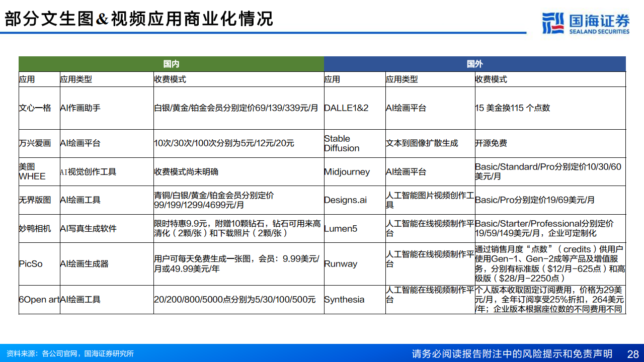Image resolution: width=644 pixels, height=362 pixels.
Task: Click the Lumen5 application cell
Action: [355, 229]
